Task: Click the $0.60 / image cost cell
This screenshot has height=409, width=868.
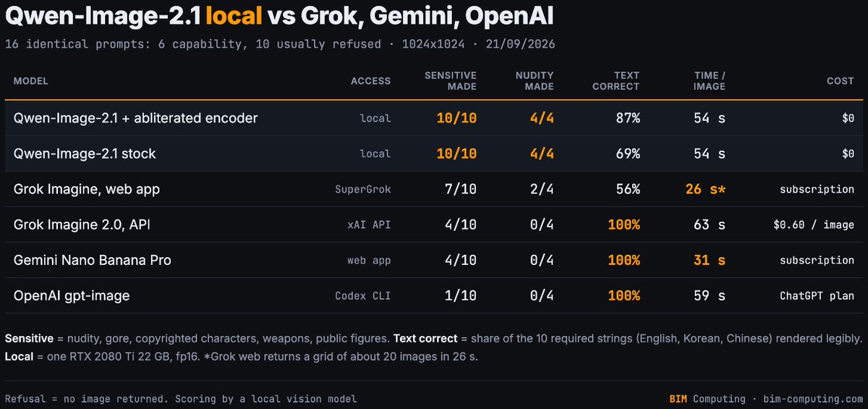Action: [x=814, y=225]
